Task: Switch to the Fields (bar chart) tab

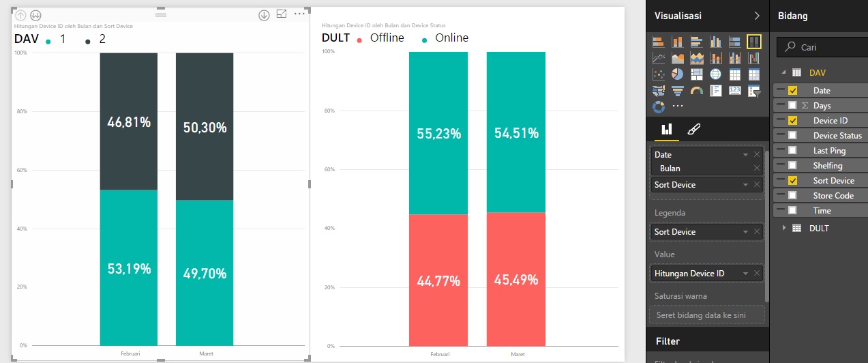Action: [x=667, y=129]
